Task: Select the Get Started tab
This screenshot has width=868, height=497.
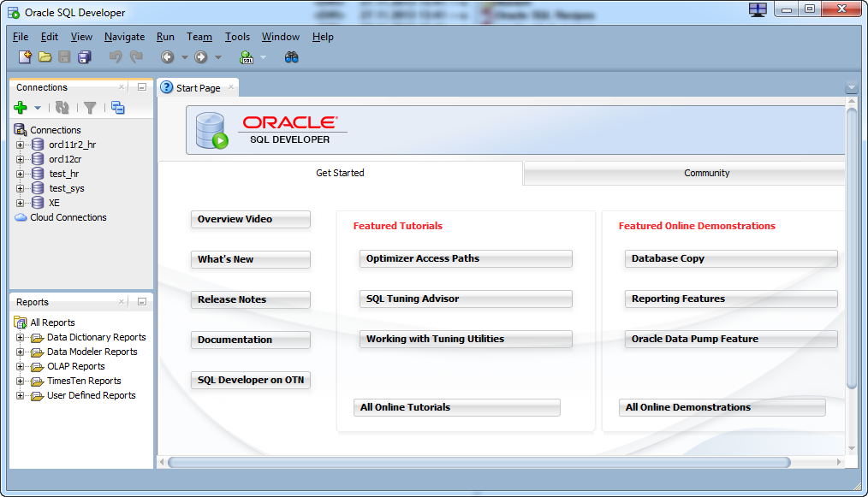Action: (340, 173)
